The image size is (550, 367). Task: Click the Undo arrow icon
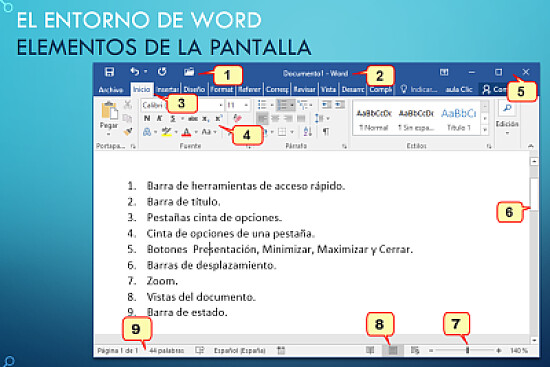135,72
